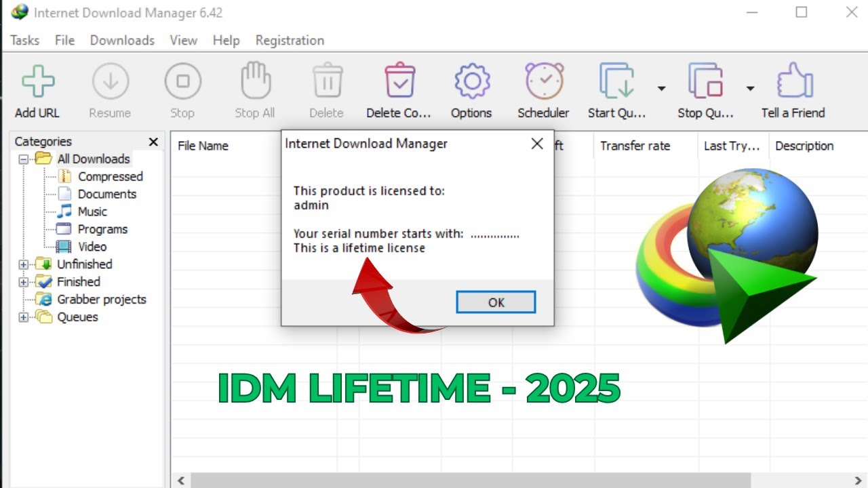
Task: Open the Tasks menu
Action: [25, 41]
